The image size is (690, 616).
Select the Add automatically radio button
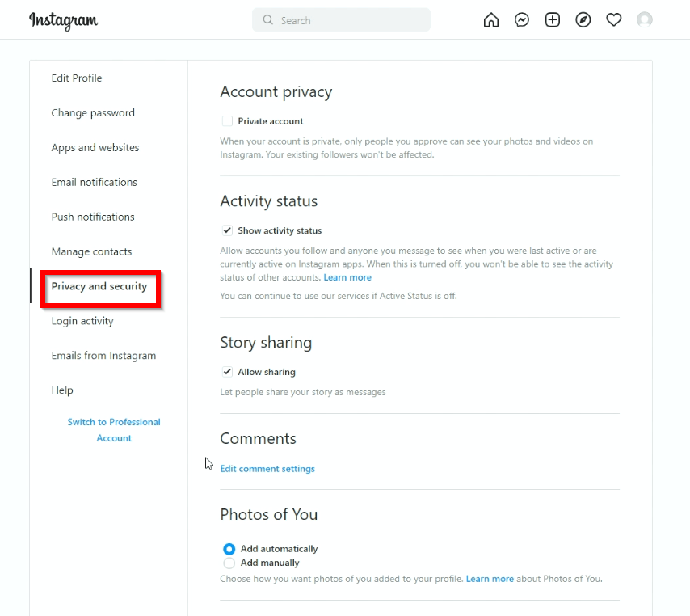(x=229, y=548)
